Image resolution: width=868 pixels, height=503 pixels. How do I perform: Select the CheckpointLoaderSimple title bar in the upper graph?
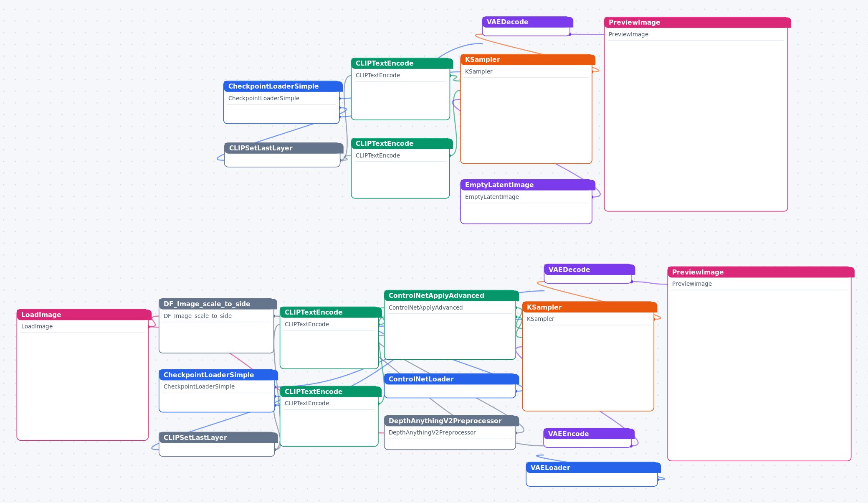[283, 86]
